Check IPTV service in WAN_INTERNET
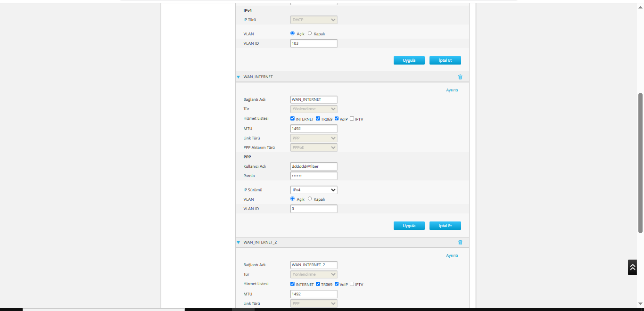 352,119
